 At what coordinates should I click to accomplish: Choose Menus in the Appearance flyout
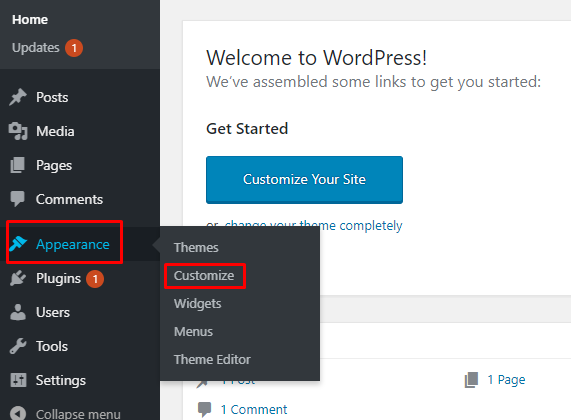(x=193, y=332)
